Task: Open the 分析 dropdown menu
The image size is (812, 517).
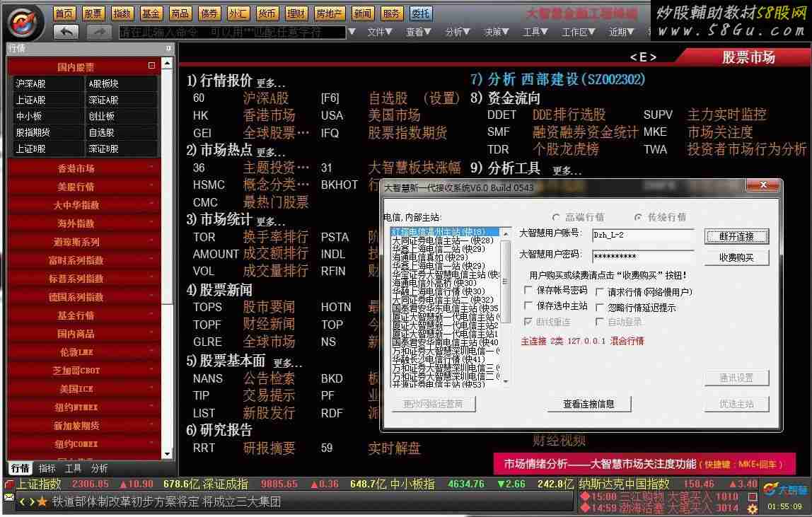Action: 457,32
